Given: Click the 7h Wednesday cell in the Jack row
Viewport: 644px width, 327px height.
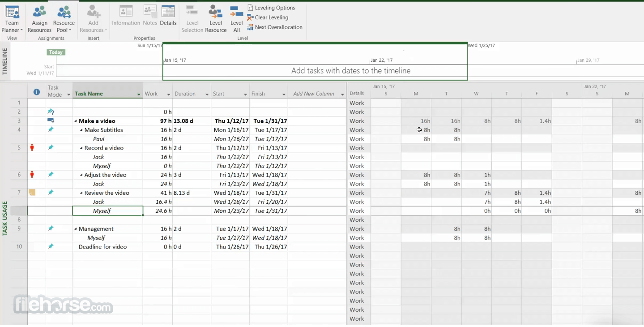Looking at the screenshot, I should click(477, 202).
